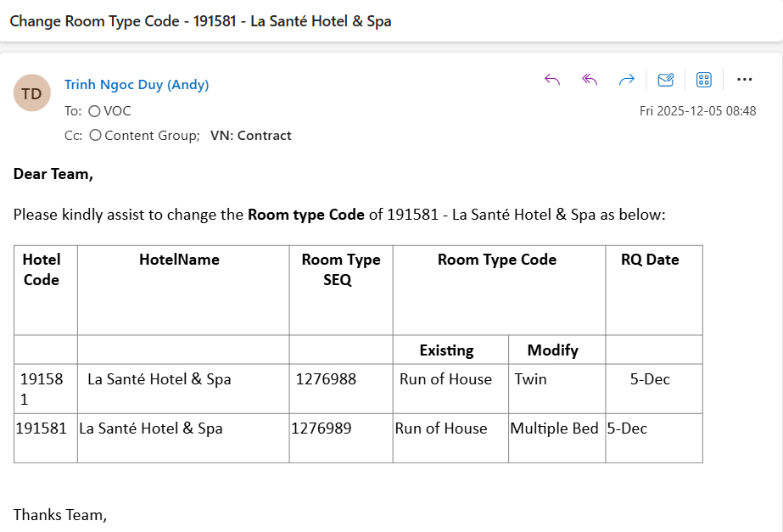Image resolution: width=783 pixels, height=532 pixels.
Task: Click the envelope with paperclip icon
Action: coord(666,80)
